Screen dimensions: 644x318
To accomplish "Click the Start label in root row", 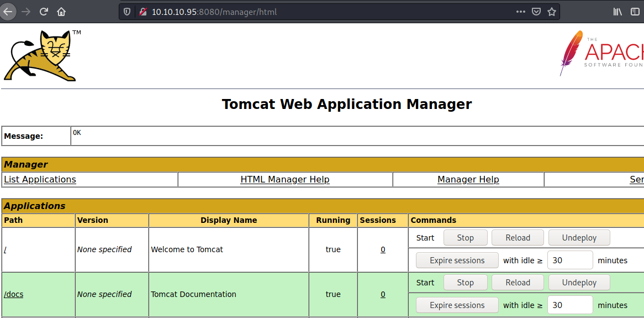I will point(425,237).
